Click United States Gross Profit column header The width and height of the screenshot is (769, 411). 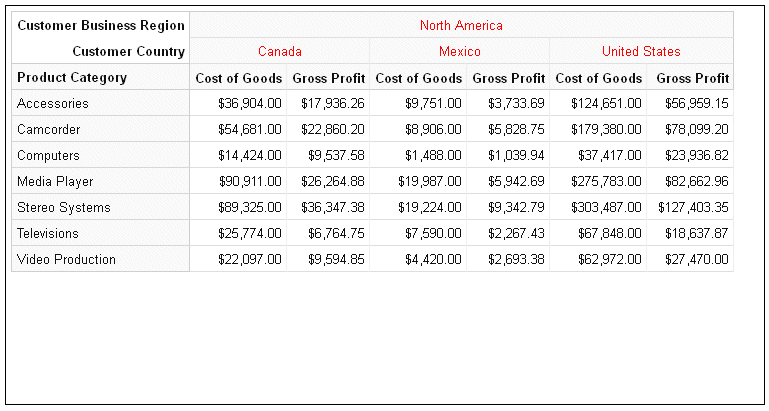691,77
